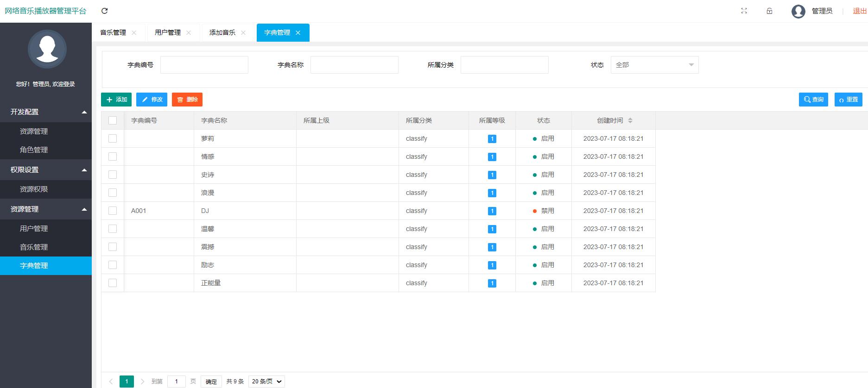Click the 查询 search button
This screenshot has height=388, width=868.
[x=813, y=100]
